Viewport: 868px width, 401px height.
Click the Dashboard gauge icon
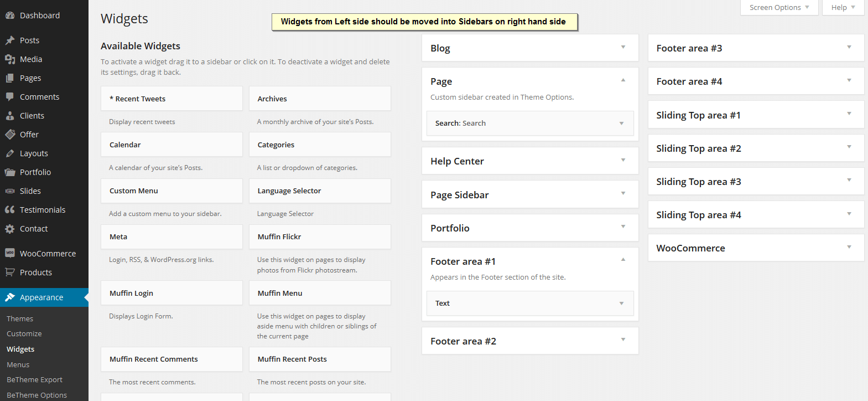(x=10, y=16)
